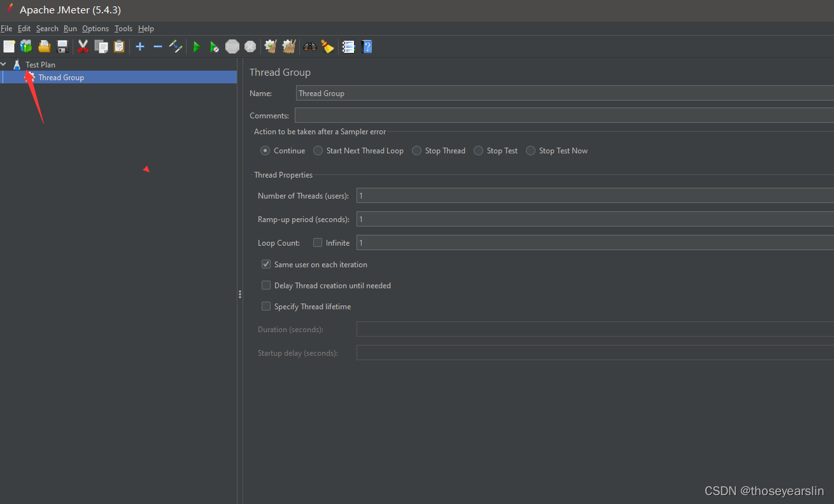Clear results with single broom gear icon

[271, 46]
